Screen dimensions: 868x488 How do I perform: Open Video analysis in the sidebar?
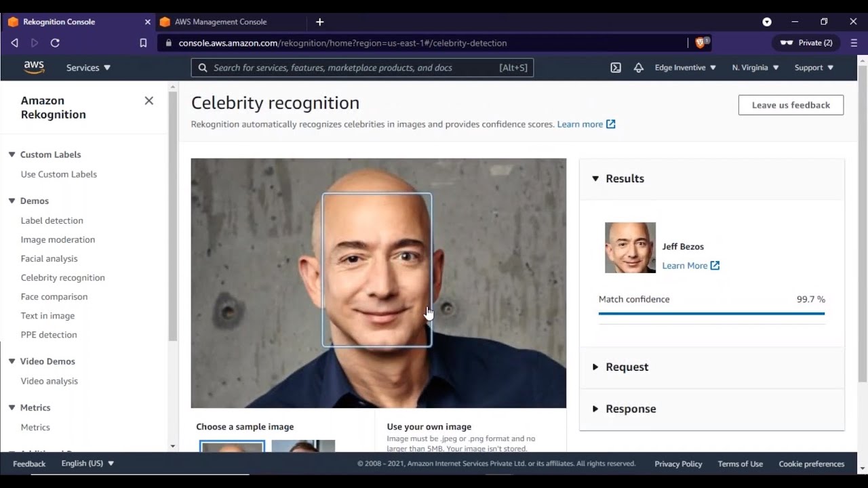point(50,381)
